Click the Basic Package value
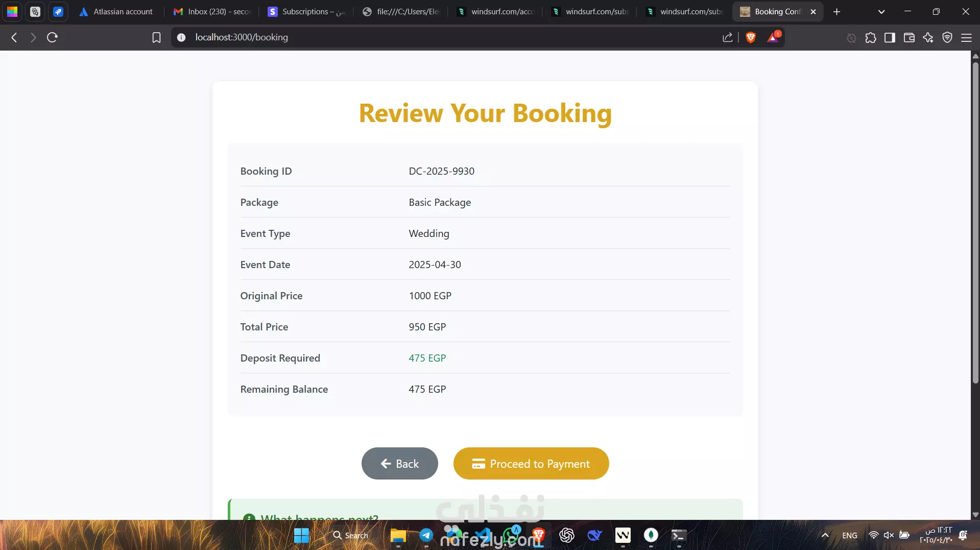 pos(440,202)
